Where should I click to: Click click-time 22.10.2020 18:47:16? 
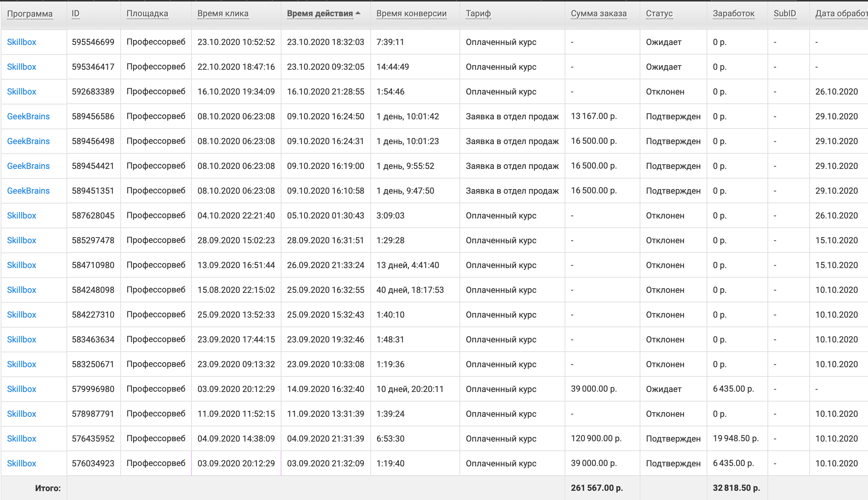[x=236, y=67]
